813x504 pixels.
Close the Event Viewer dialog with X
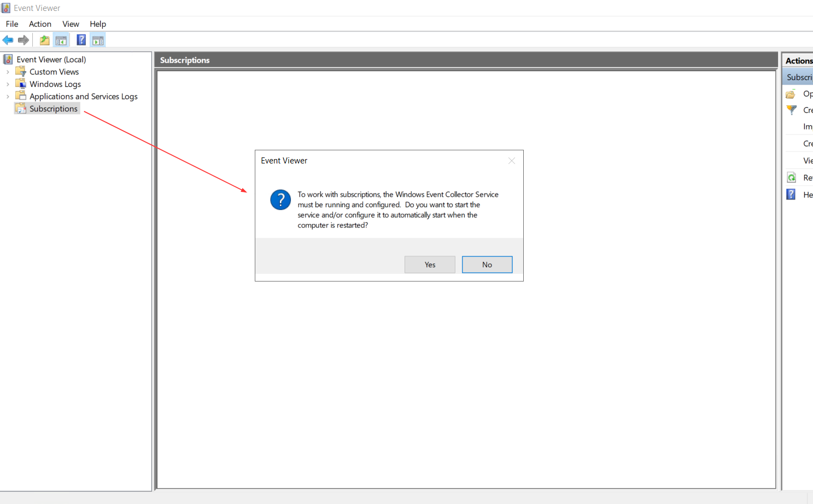pos(512,161)
